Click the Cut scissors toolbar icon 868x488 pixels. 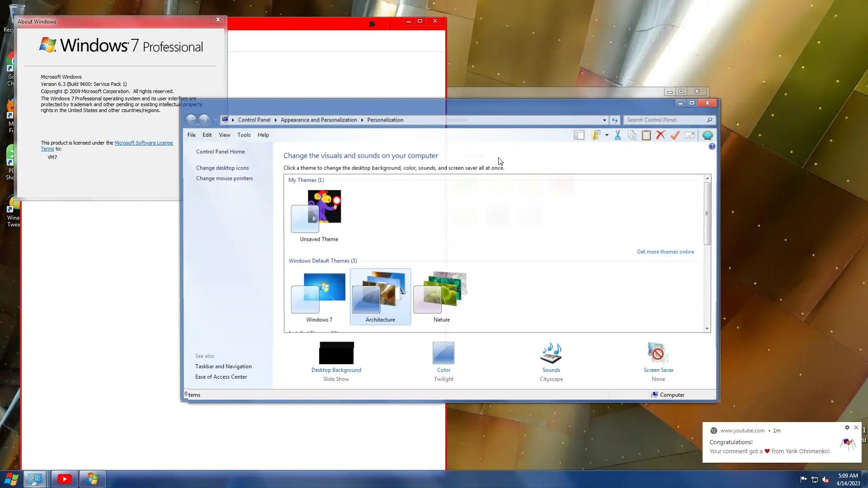pyautogui.click(x=618, y=135)
